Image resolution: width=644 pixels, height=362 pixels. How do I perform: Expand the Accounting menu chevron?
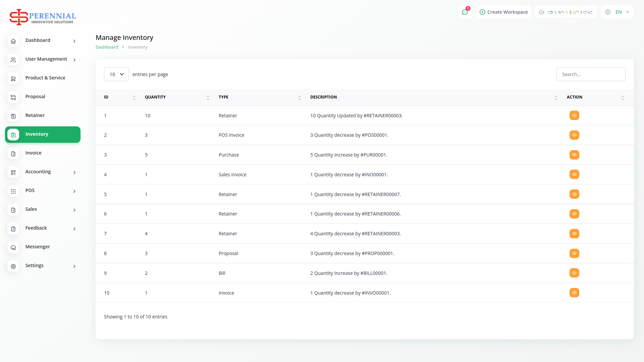click(74, 172)
